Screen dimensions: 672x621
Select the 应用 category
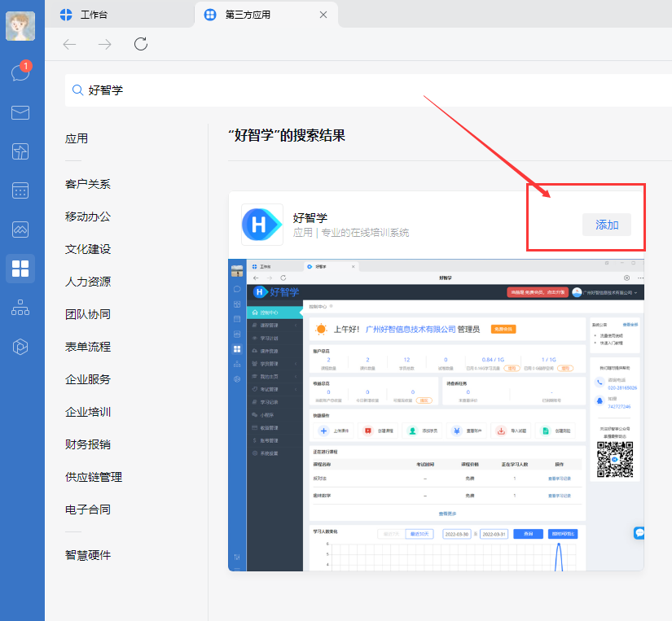pos(77,138)
